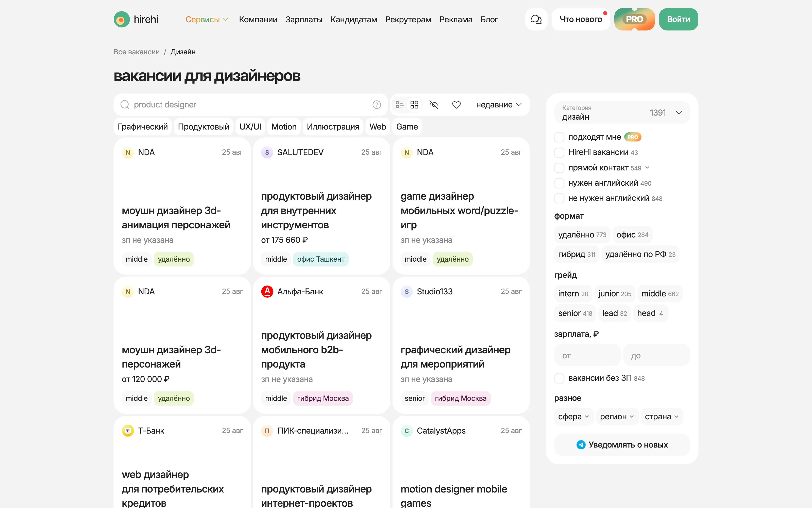The width and height of the screenshot is (812, 508).
Task: Toggle junior grade chip
Action: pos(614,293)
